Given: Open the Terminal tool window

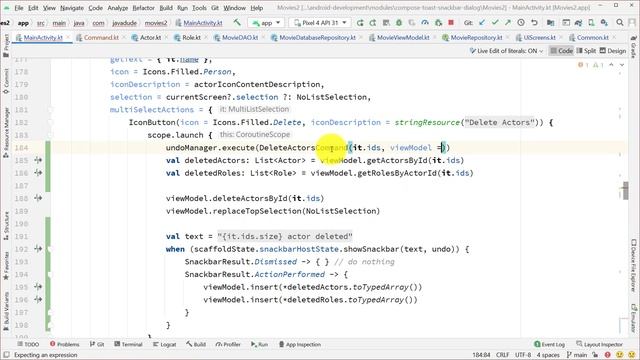Looking at the screenshot, I should tap(128, 344).
